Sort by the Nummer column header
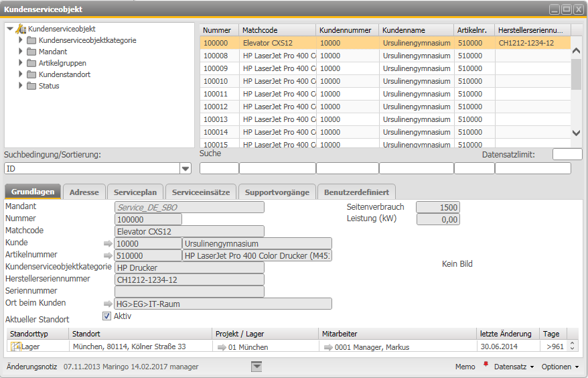588x378 pixels. click(x=220, y=30)
